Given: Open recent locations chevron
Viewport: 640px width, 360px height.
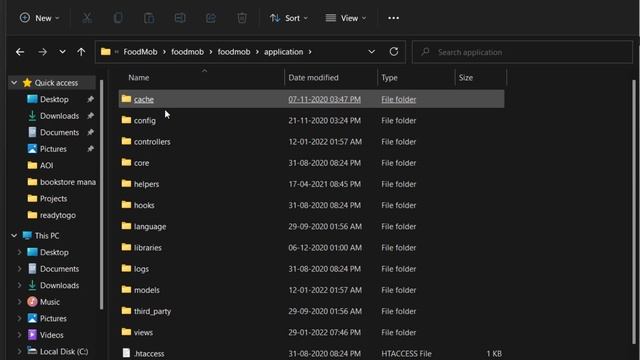Looking at the screenshot, I should 62,52.
